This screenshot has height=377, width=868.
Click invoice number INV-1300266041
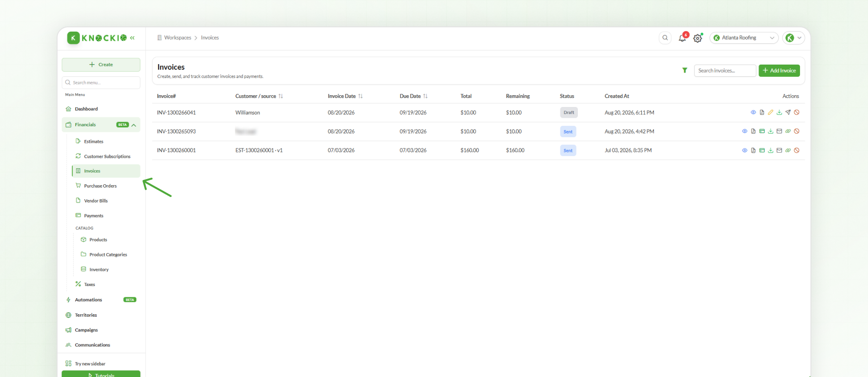176,113
